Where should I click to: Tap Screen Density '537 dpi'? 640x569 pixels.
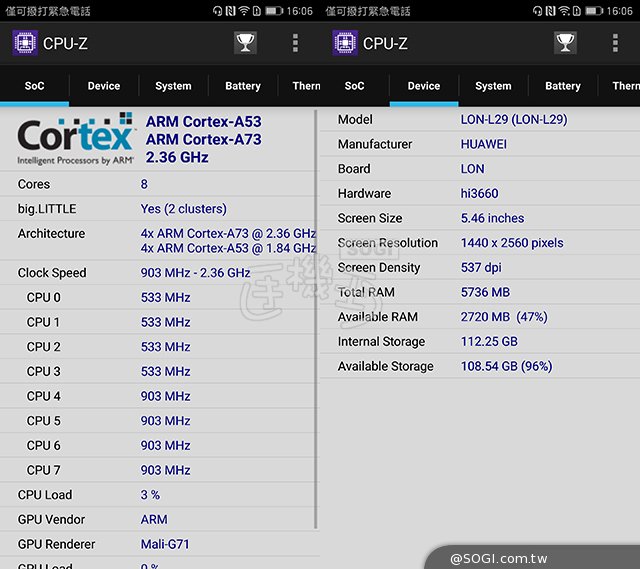coord(481,267)
